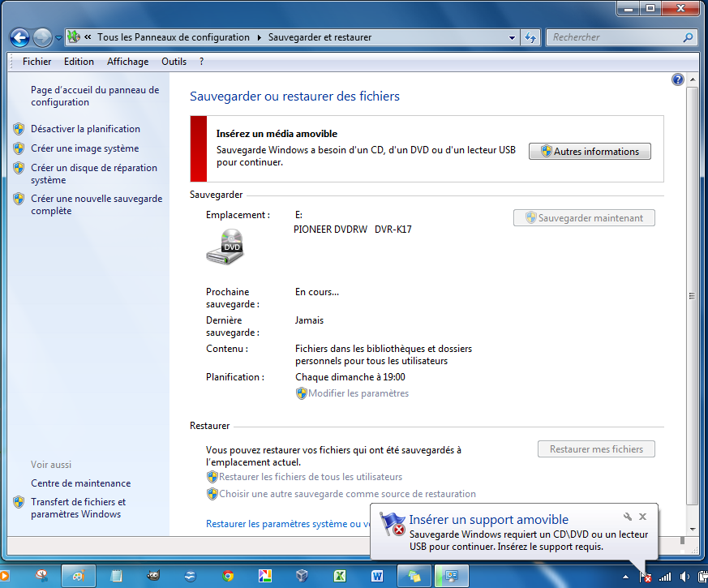Click the shield icon beside Transfert de fichiers

19,502
